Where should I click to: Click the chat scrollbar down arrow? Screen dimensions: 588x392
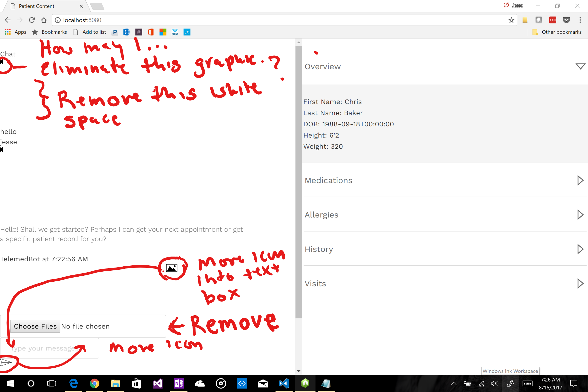pos(298,371)
